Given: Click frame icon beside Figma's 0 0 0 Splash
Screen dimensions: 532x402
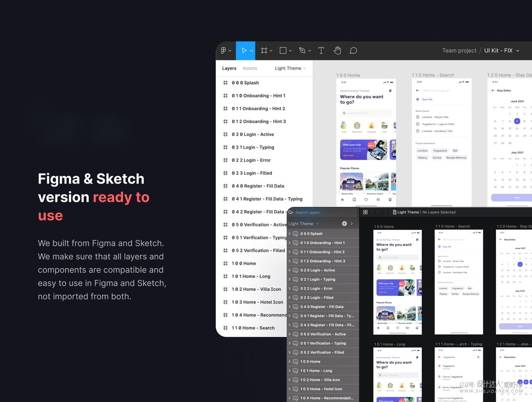Looking at the screenshot, I should (x=225, y=83).
